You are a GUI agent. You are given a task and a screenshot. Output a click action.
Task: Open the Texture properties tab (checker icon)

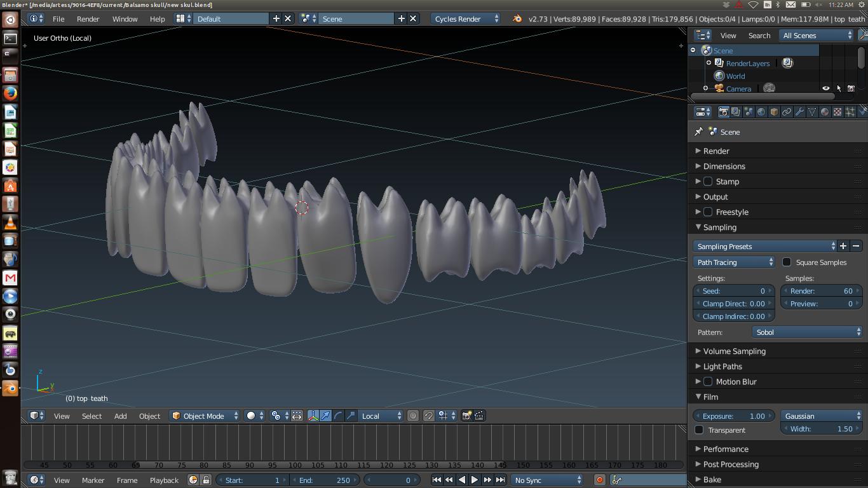point(837,112)
